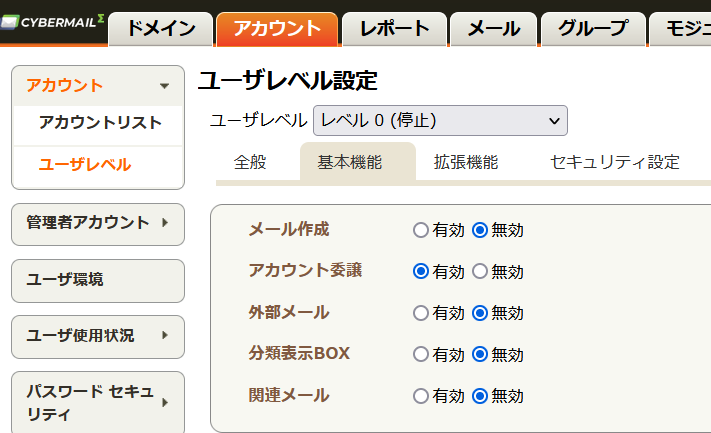The image size is (711, 433).
Task: Go to the セキュリティ設定 tab
Action: tap(614, 162)
